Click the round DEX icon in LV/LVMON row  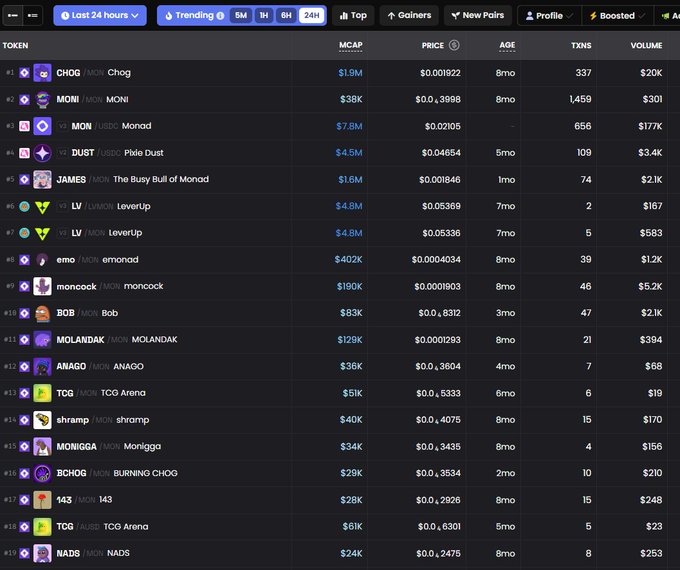[24, 206]
